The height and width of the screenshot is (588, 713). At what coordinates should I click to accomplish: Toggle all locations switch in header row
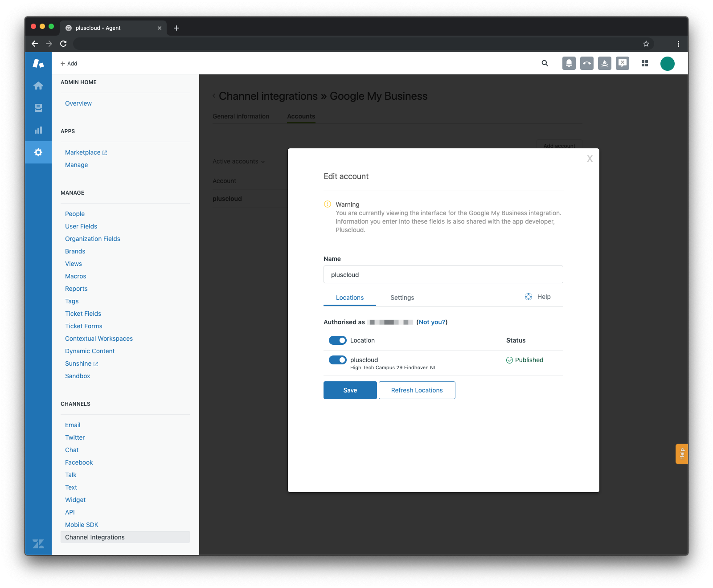pyautogui.click(x=338, y=340)
